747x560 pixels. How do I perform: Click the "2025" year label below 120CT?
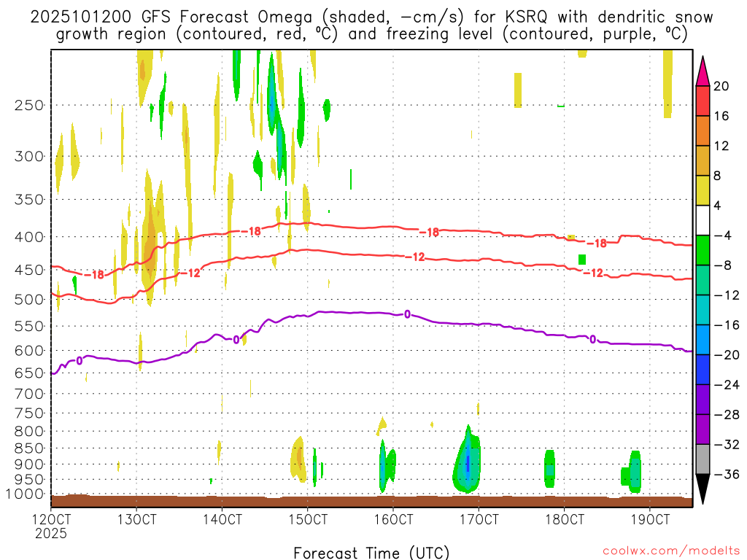tap(51, 533)
